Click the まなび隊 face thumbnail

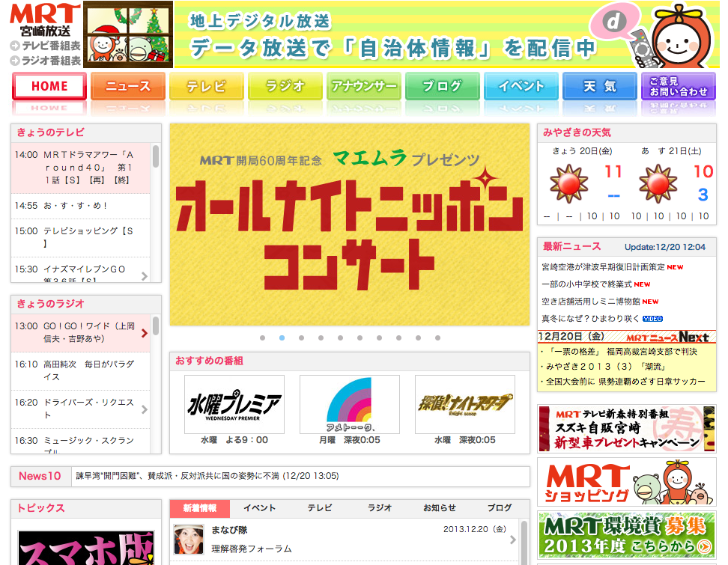click(x=189, y=540)
